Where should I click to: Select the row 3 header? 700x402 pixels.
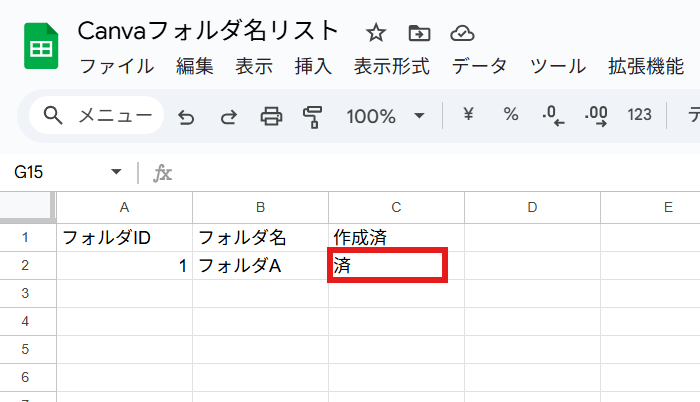[x=28, y=293]
